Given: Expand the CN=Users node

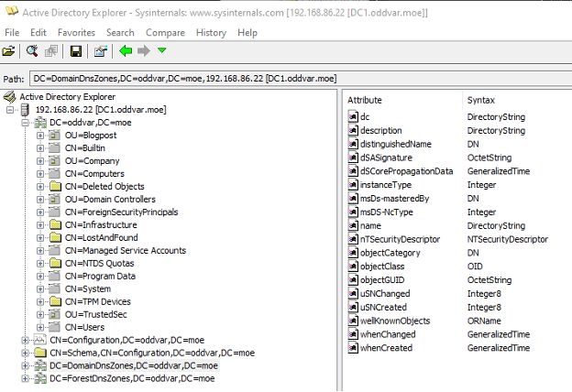Looking at the screenshot, I should tap(40, 327).
